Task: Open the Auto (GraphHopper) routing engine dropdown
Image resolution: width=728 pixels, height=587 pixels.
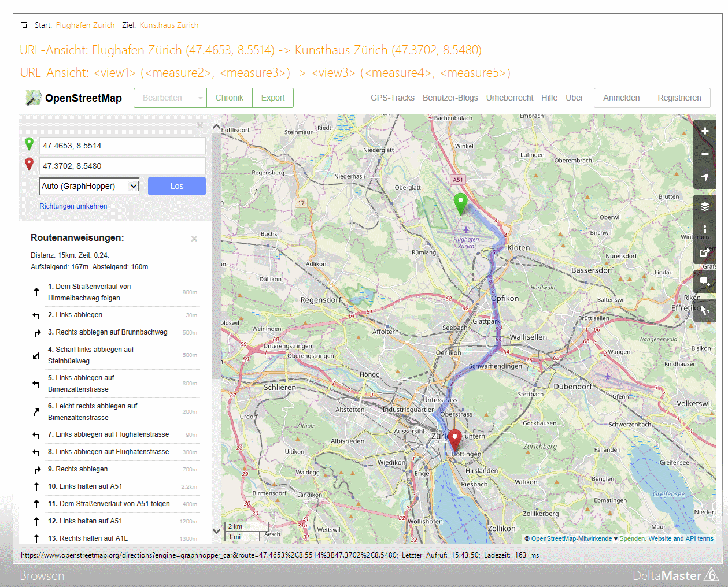Action: (90, 186)
